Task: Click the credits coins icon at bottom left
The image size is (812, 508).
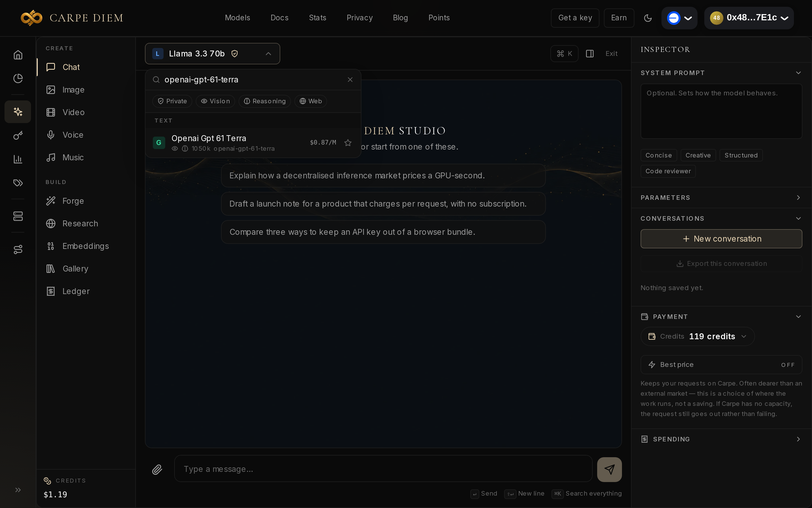Action: (x=47, y=481)
